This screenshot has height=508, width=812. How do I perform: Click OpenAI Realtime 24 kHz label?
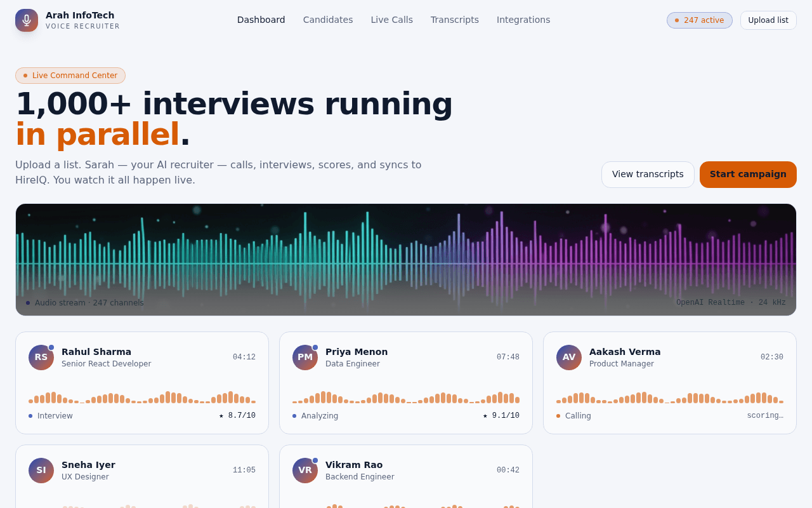point(731,302)
